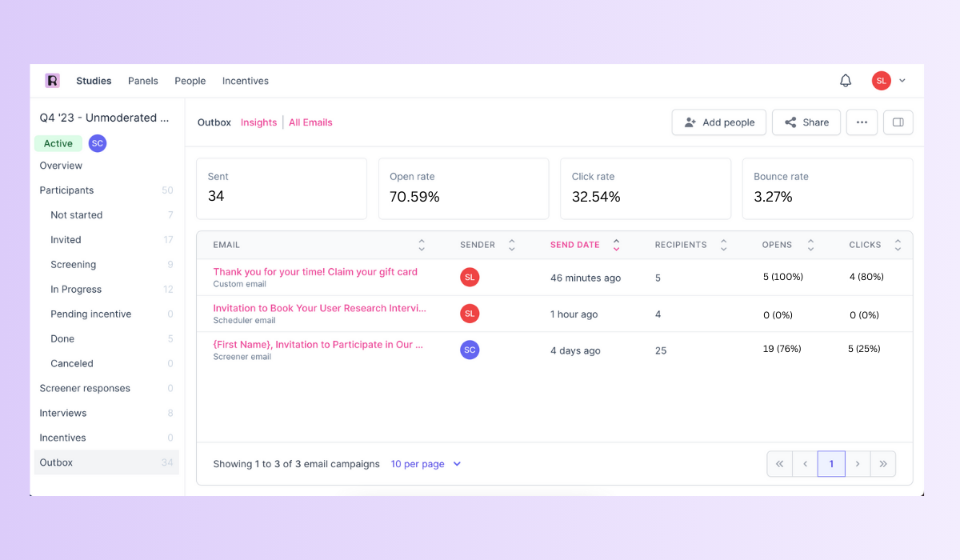Click the SL sender avatar in Thank you row
The height and width of the screenshot is (560, 960).
click(470, 278)
